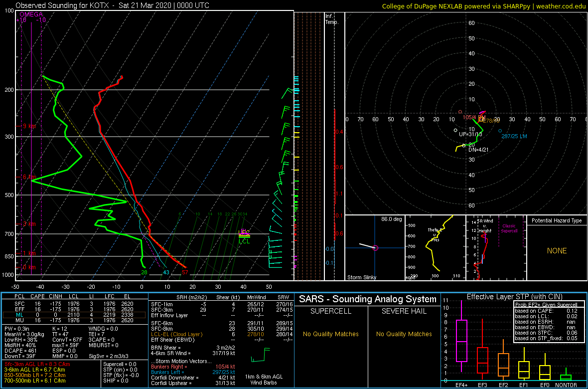Click the 'Potential Hazard Type' heading
Screen dimensions: 588x389
557,221
